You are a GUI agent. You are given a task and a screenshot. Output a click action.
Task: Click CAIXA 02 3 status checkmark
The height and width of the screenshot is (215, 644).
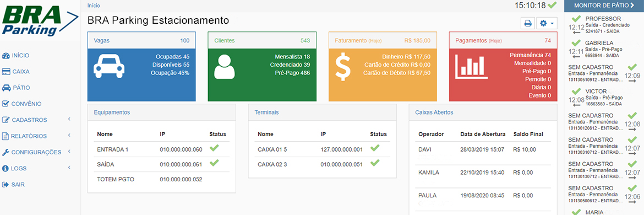click(375, 163)
